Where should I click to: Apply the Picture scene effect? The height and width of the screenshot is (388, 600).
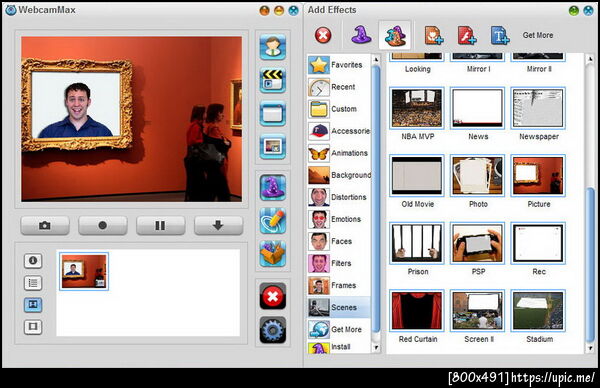point(538,176)
